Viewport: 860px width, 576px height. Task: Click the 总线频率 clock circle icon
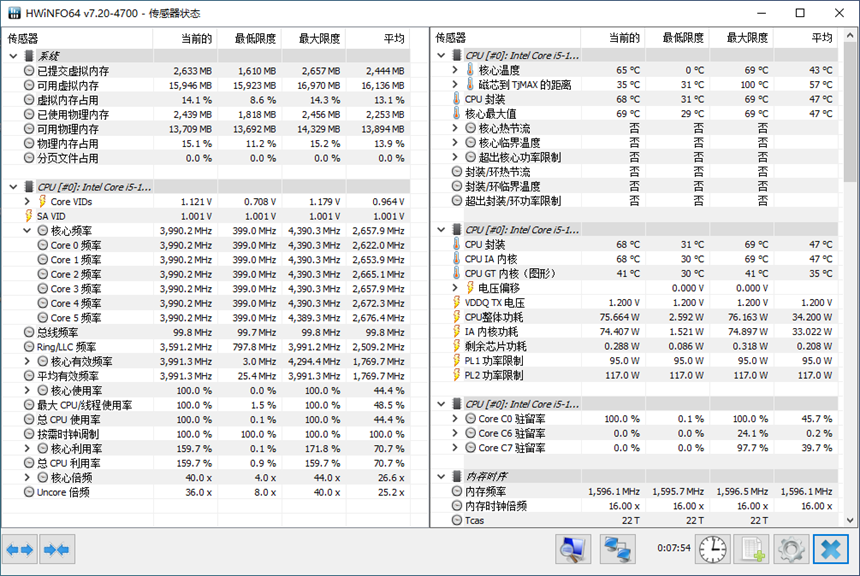click(29, 332)
